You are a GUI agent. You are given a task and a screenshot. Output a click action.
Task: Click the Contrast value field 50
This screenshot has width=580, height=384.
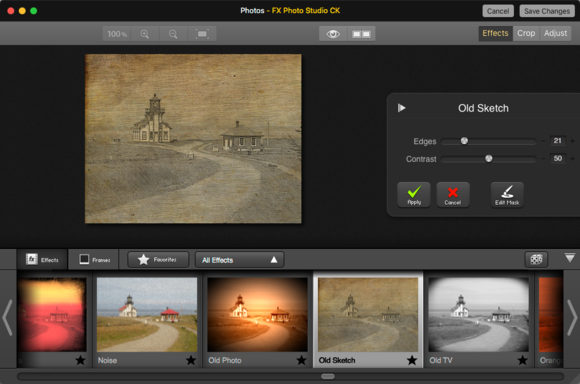tap(557, 159)
